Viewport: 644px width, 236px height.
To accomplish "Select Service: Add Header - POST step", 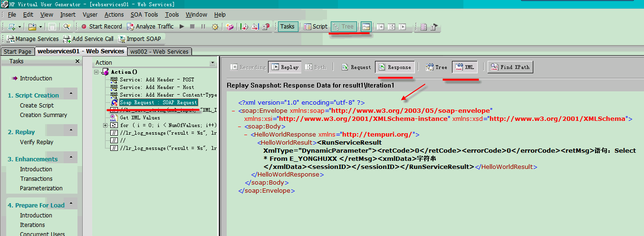I will click(157, 79).
